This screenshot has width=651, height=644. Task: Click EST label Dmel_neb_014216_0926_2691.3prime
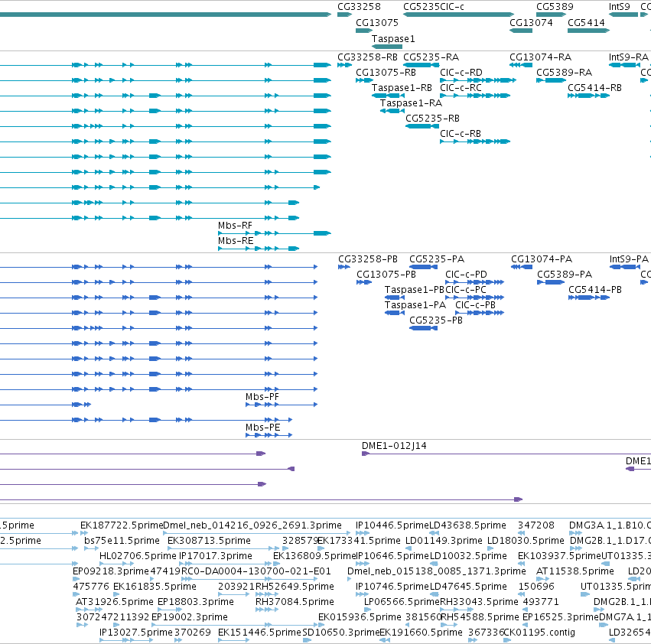pyautogui.click(x=252, y=525)
